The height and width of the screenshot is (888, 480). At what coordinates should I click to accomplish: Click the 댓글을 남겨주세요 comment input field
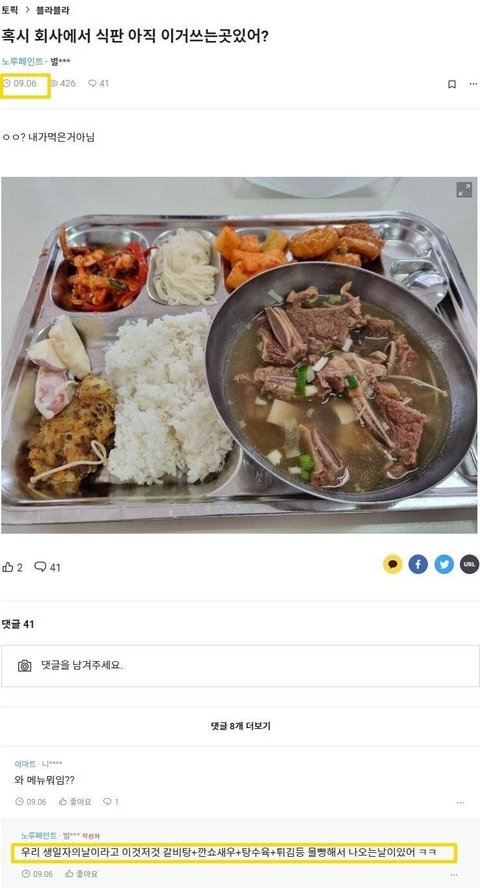pyautogui.click(x=240, y=665)
